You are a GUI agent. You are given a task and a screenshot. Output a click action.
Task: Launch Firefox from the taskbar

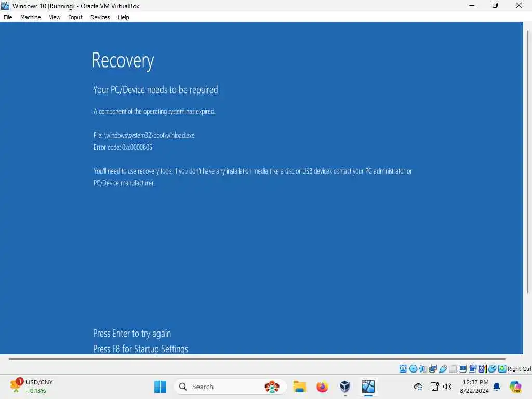click(322, 387)
